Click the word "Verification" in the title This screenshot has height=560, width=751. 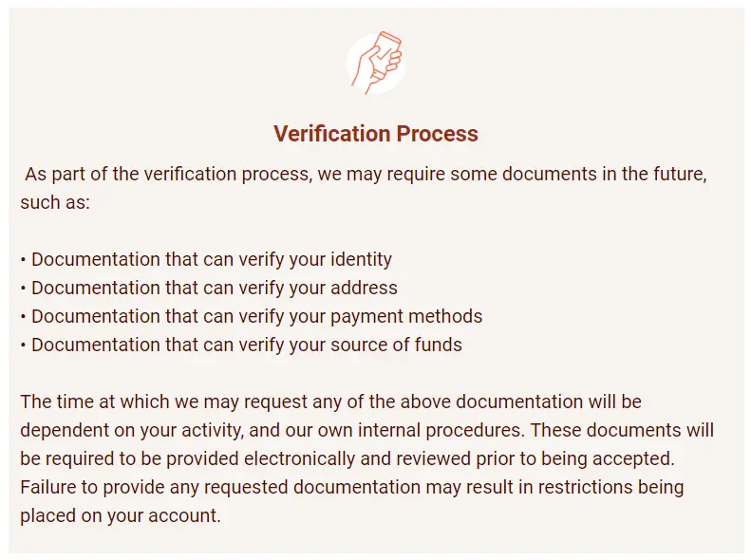pyautogui.click(x=332, y=134)
